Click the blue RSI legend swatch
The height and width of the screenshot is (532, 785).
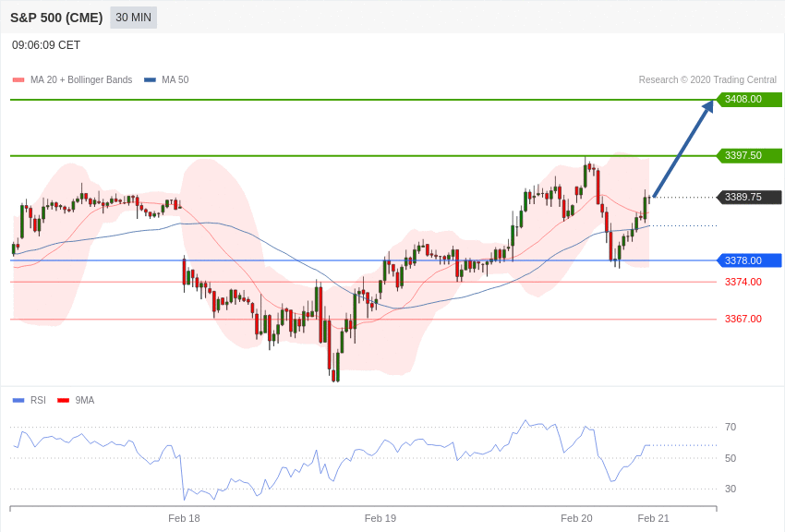18,400
